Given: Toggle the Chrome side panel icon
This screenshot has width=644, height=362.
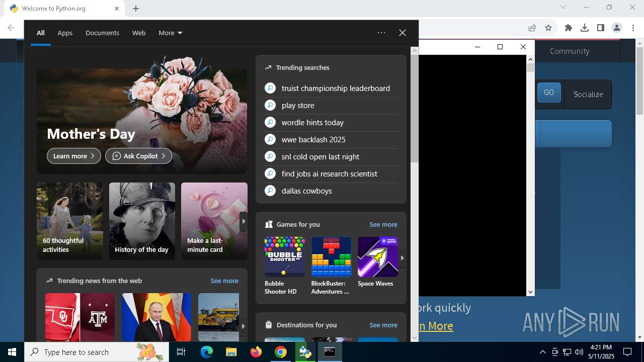Looking at the screenshot, I should tap(601, 28).
